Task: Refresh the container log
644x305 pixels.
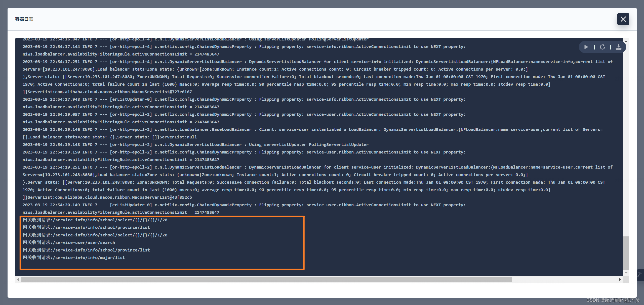Action: pos(602,47)
